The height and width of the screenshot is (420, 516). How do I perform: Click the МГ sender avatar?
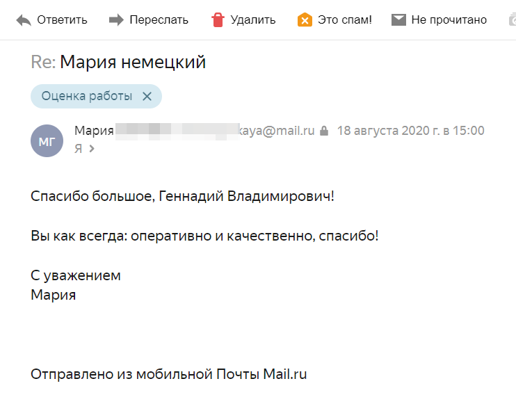coord(47,140)
